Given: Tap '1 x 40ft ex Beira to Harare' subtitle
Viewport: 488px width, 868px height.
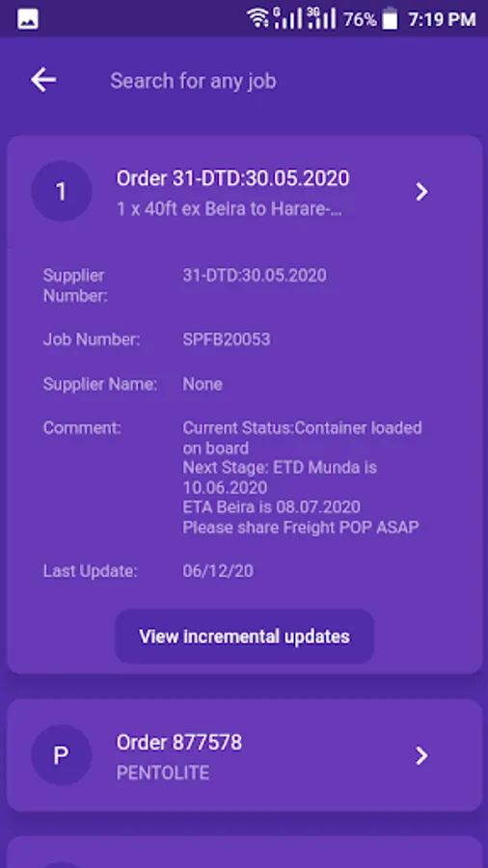Looking at the screenshot, I should (x=230, y=209).
